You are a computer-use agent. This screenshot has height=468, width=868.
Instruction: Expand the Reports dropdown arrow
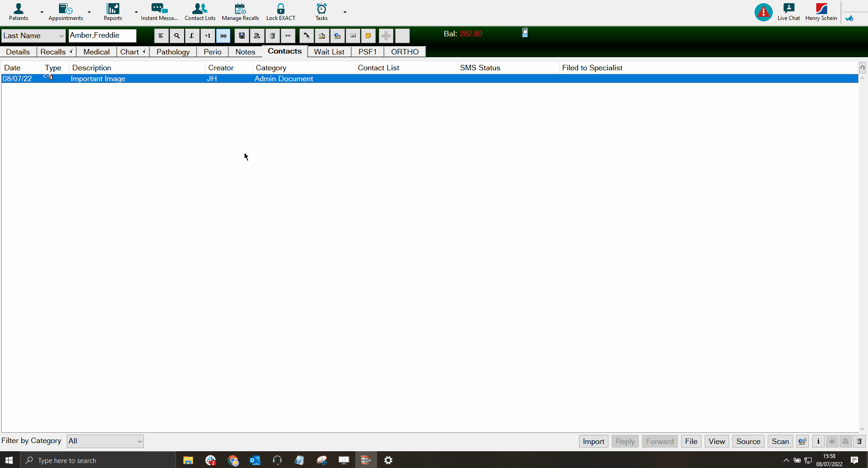(x=136, y=12)
